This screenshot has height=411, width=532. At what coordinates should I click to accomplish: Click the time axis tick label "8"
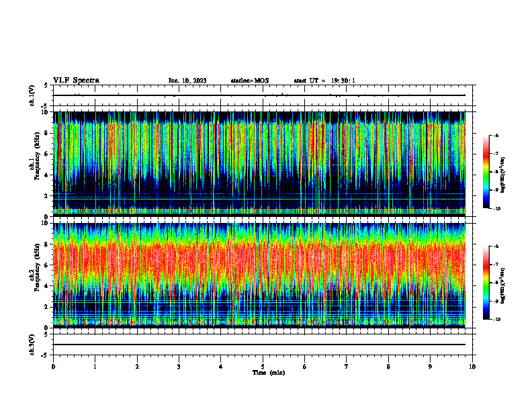(388, 367)
